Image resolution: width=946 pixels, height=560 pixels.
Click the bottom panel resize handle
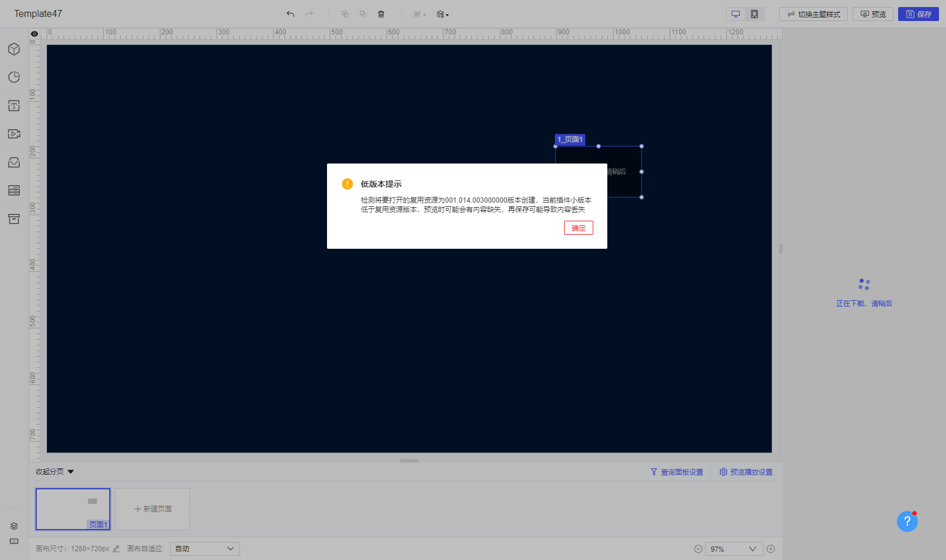(x=409, y=461)
